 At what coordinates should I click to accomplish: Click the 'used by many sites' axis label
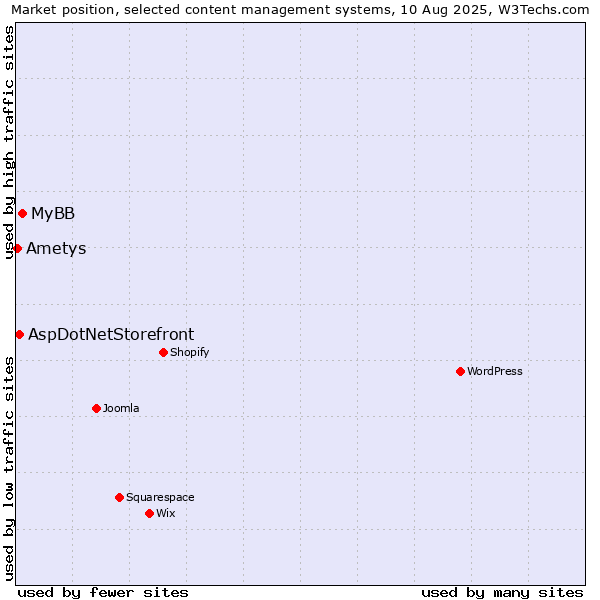coord(502,593)
